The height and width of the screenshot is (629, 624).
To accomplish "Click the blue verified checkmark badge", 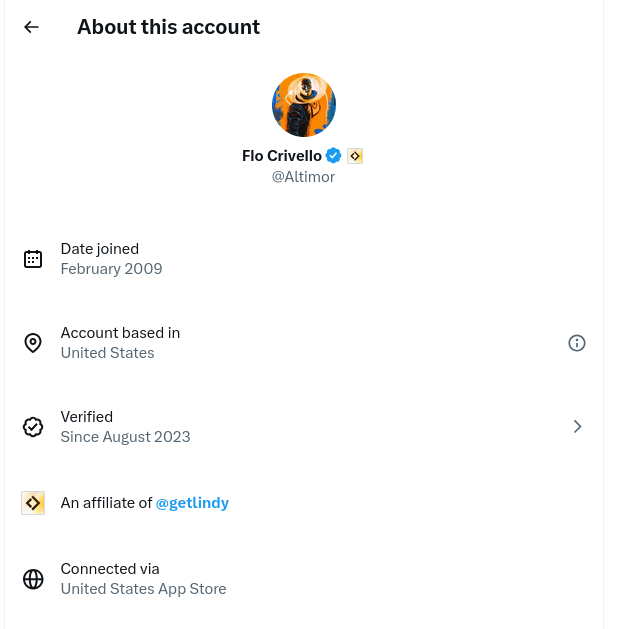I will pos(334,156).
